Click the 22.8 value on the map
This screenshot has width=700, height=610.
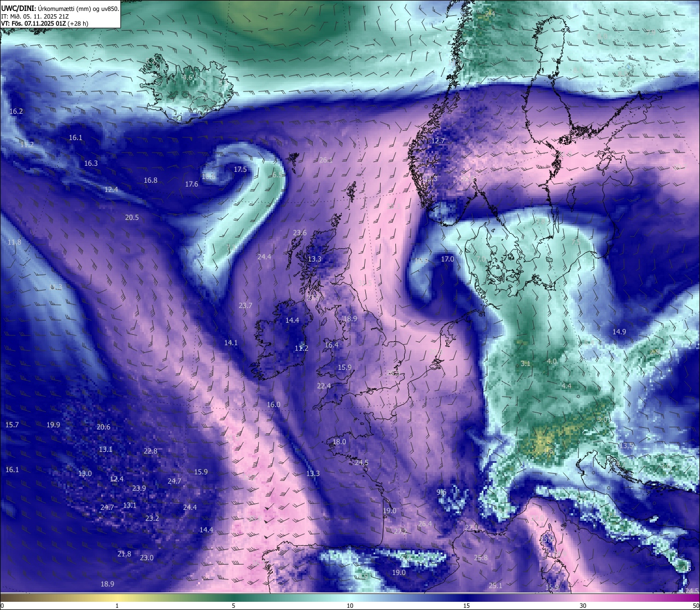pyautogui.click(x=150, y=451)
